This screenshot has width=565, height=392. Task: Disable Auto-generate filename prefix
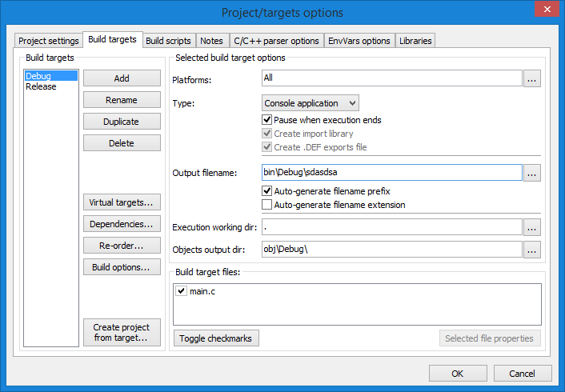click(268, 192)
